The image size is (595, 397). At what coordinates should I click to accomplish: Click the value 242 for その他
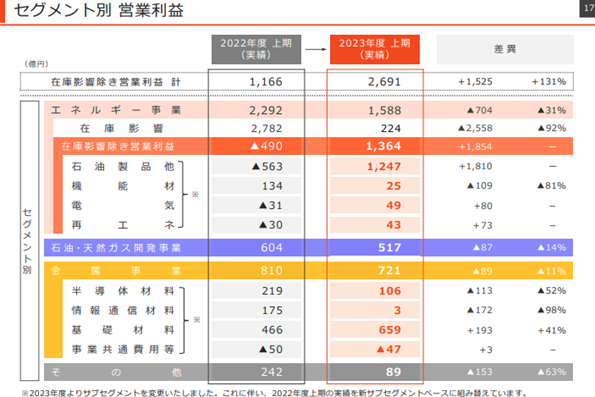272,372
